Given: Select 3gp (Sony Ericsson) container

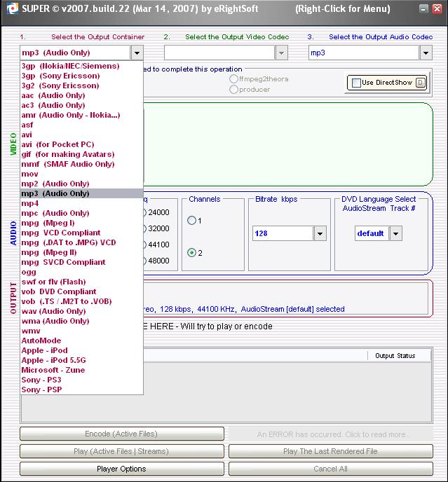Looking at the screenshot, I should 81,76.
